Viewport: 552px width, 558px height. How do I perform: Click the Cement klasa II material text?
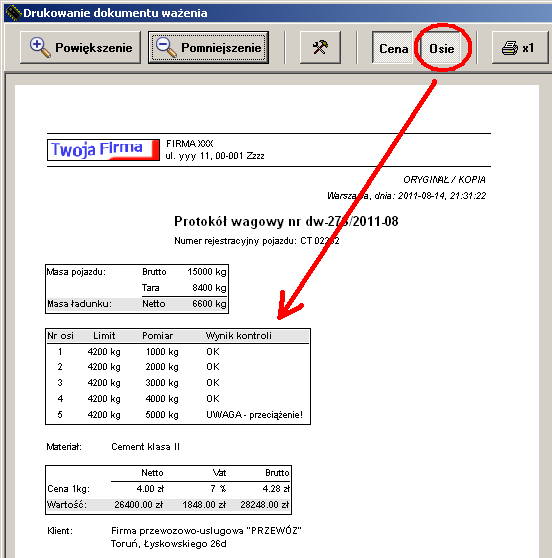pos(145,447)
